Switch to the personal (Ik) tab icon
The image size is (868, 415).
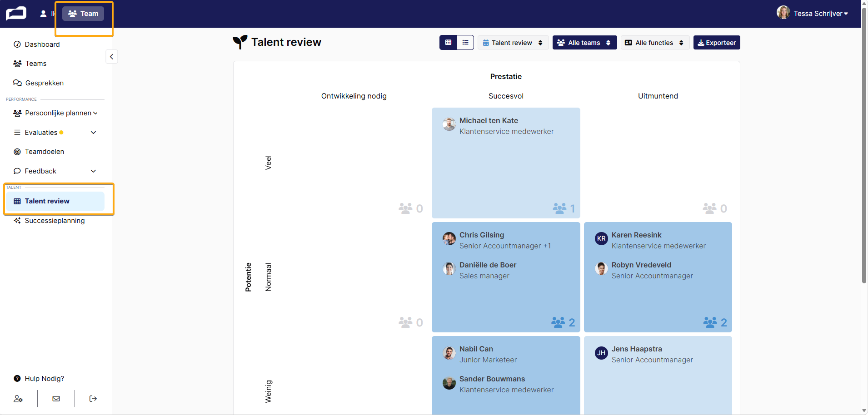click(44, 14)
